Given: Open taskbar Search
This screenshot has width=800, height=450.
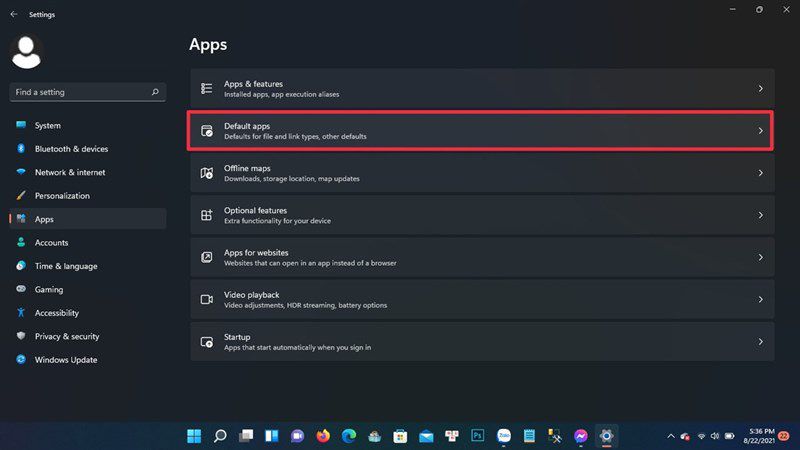Looking at the screenshot, I should [220, 436].
